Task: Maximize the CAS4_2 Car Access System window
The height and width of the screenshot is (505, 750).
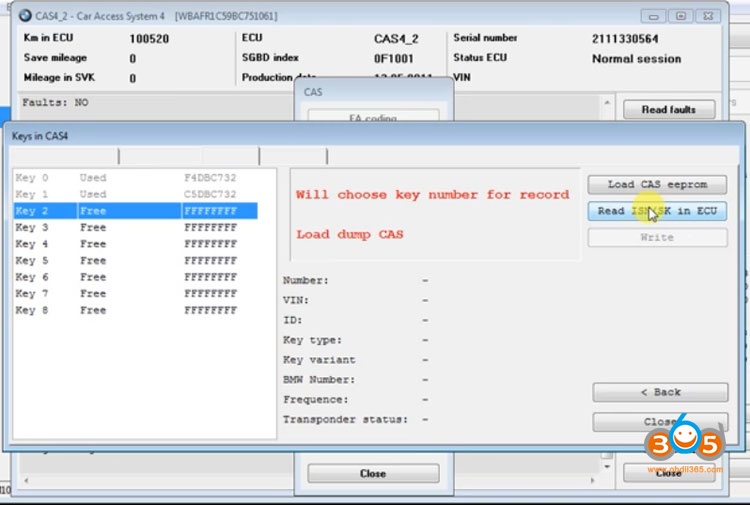Action: [681, 16]
